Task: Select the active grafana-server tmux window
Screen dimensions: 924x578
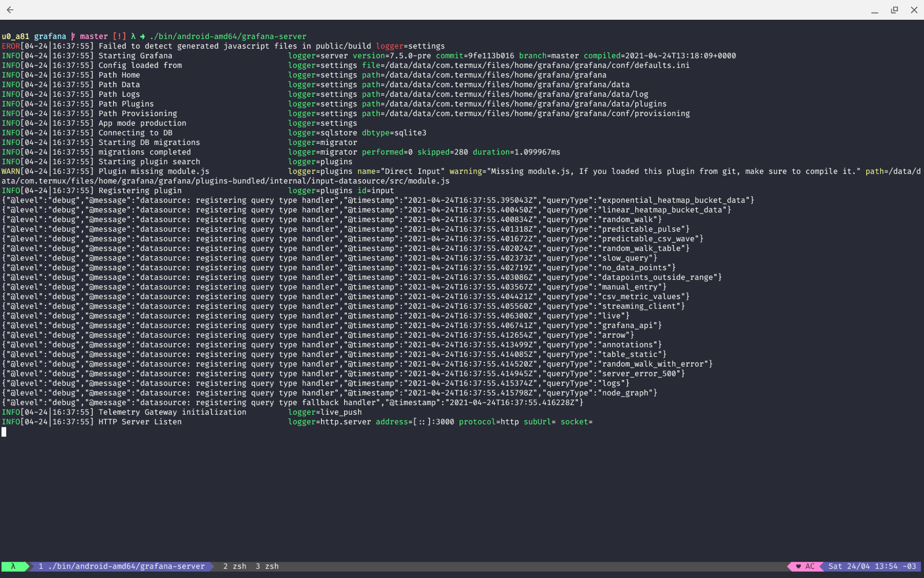Action: [121, 566]
